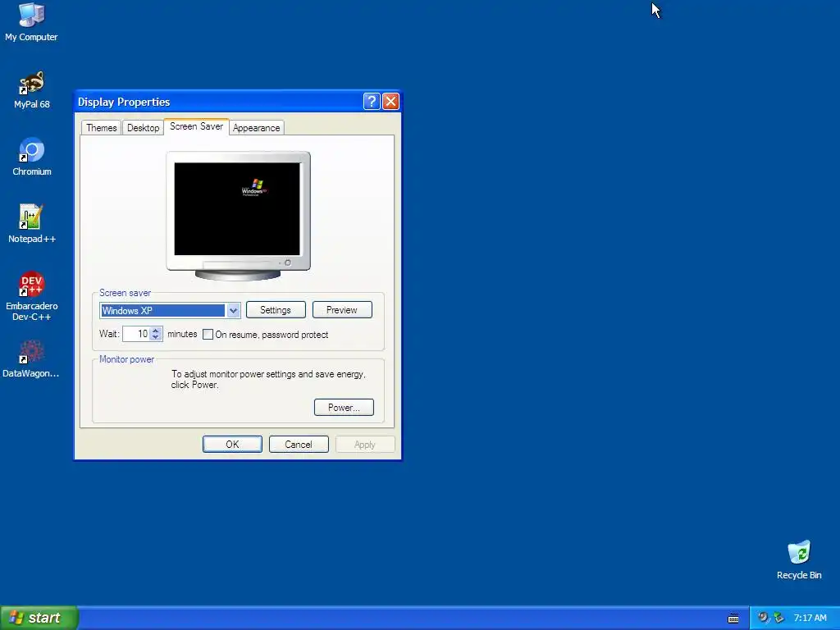This screenshot has height=630, width=840.
Task: Click the first system tray icon
Action: coord(763,618)
